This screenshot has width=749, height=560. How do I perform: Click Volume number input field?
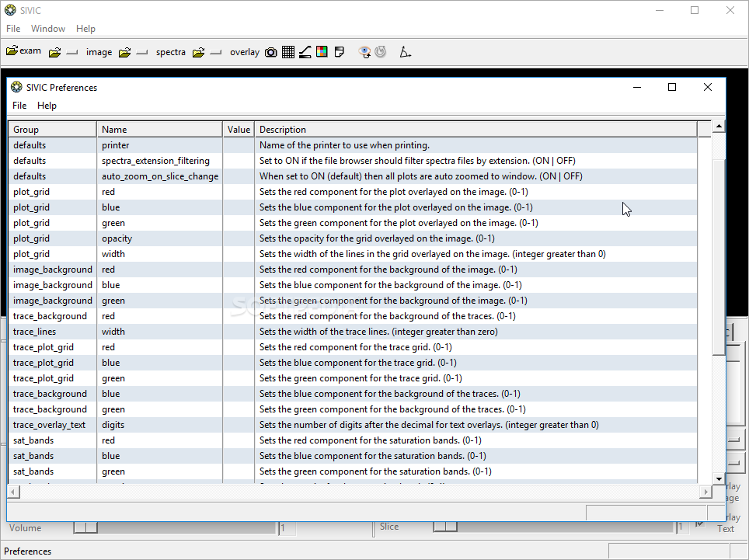click(287, 528)
